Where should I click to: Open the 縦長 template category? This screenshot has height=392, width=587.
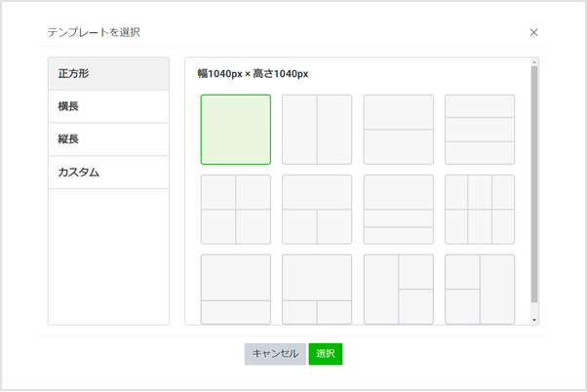108,139
